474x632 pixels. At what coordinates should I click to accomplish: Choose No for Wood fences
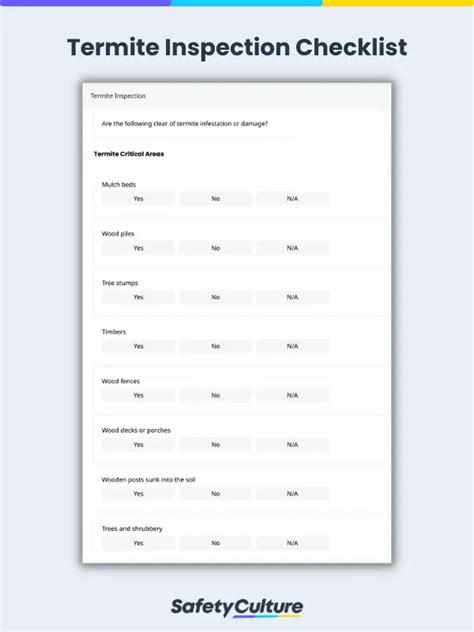216,395
